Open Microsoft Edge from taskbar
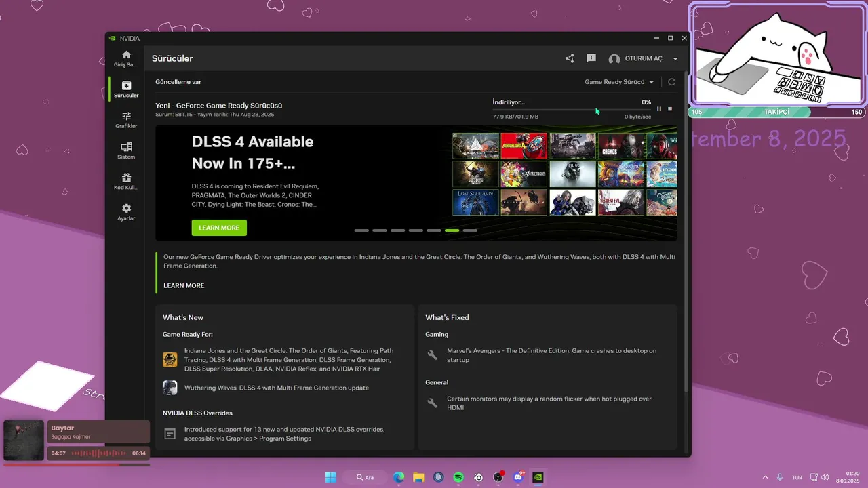The image size is (868, 488). 399,477
